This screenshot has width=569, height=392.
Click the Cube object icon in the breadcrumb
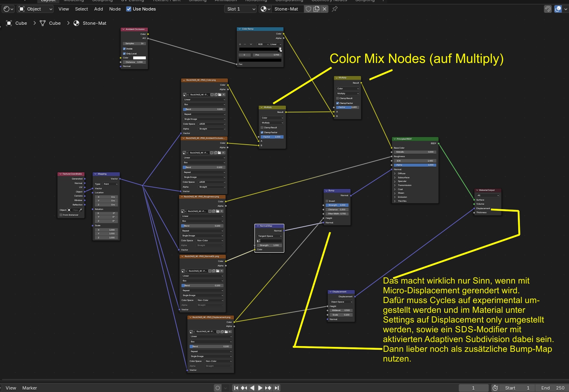tap(9, 23)
